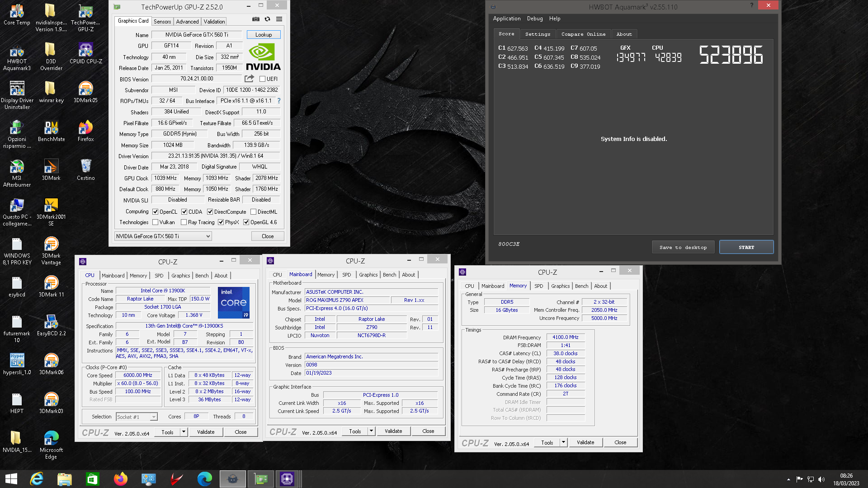
Task: Open 3DMark Vantage desktop icon
Action: pos(51,251)
